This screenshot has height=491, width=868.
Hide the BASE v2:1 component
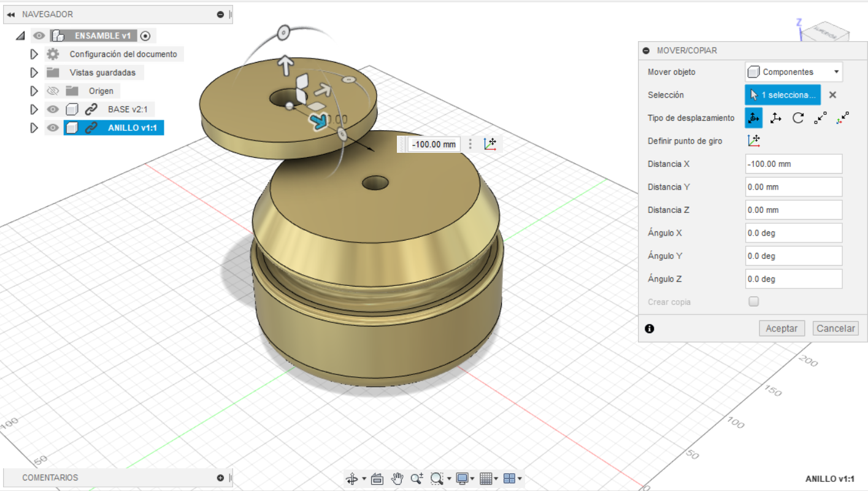pyautogui.click(x=53, y=109)
